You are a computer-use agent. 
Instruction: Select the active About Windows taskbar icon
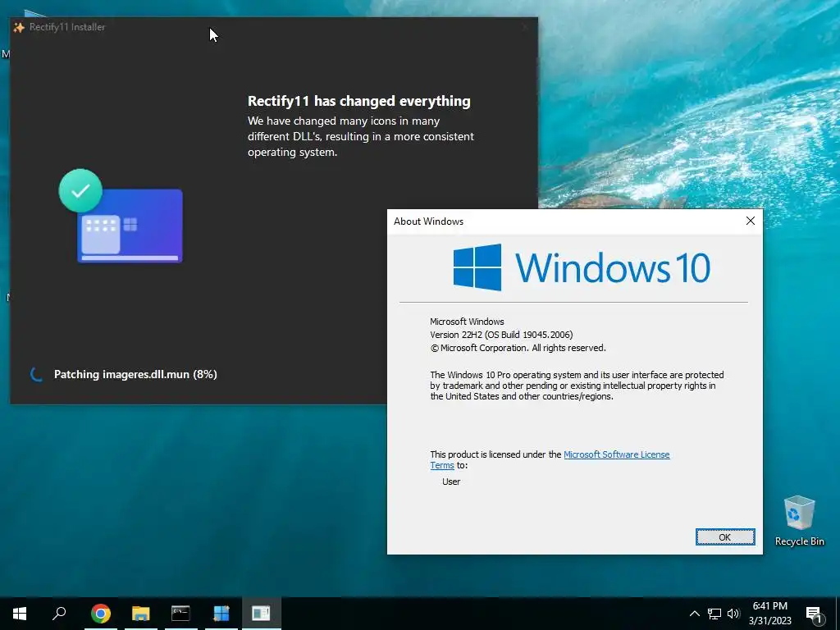coord(261,614)
